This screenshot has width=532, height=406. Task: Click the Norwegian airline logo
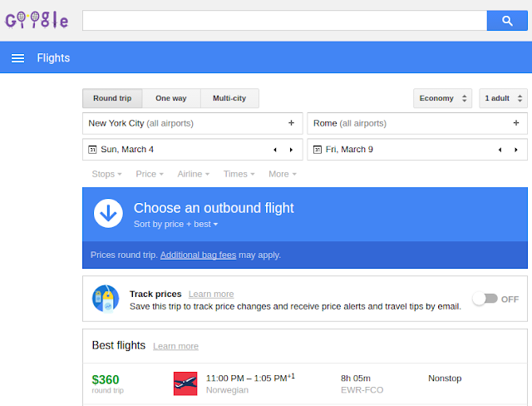185,384
